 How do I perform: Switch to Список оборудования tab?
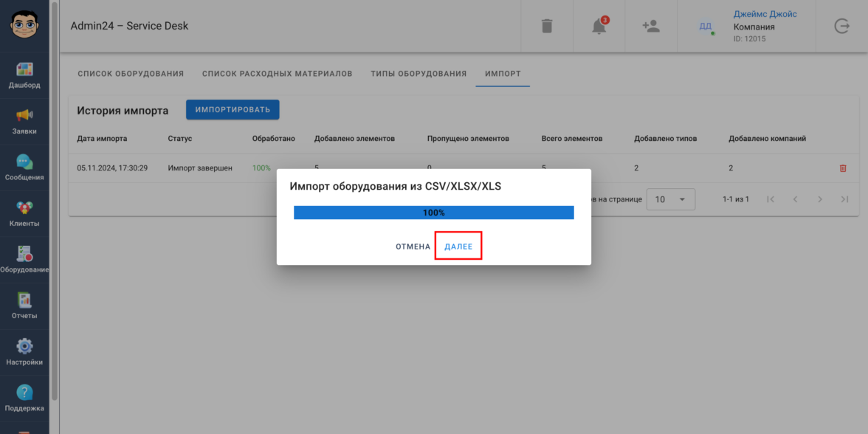pos(131,74)
